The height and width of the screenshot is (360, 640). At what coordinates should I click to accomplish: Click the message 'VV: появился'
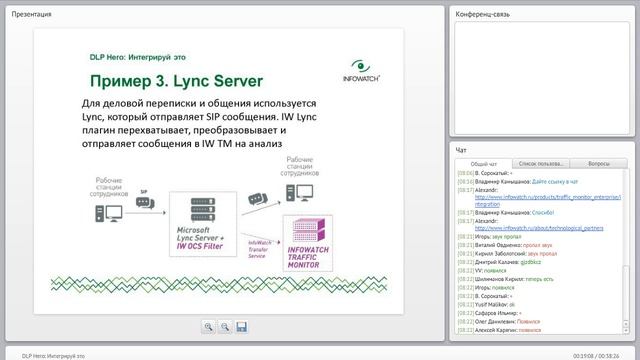point(482,271)
